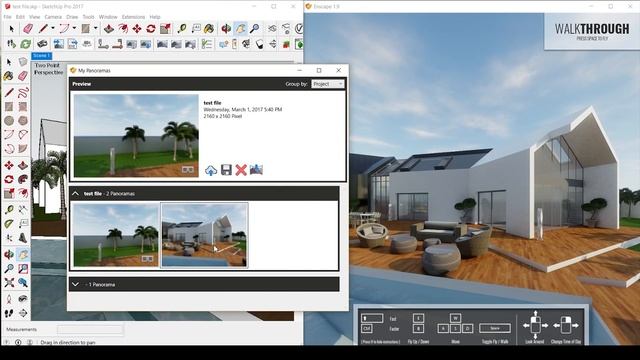The width and height of the screenshot is (640, 360).
Task: Select the Eraser tool in the top toolbar
Action: (28, 29)
